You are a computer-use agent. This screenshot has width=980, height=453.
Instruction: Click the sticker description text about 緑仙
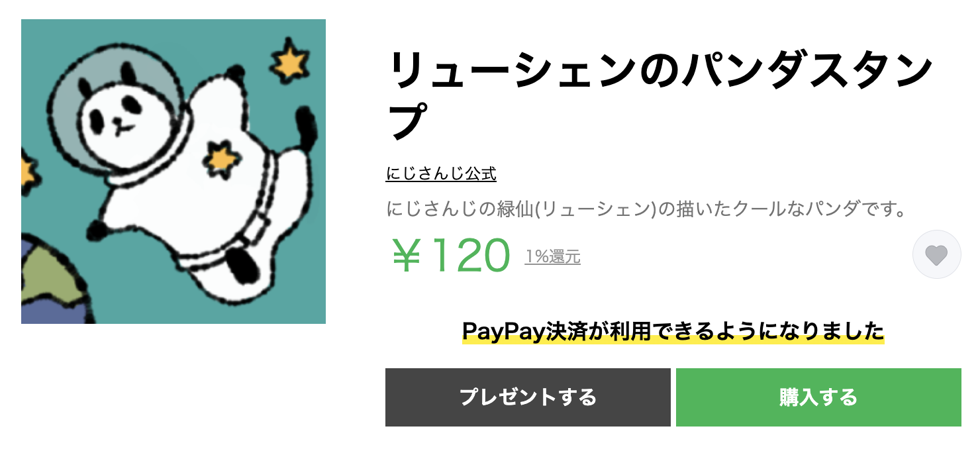(646, 211)
